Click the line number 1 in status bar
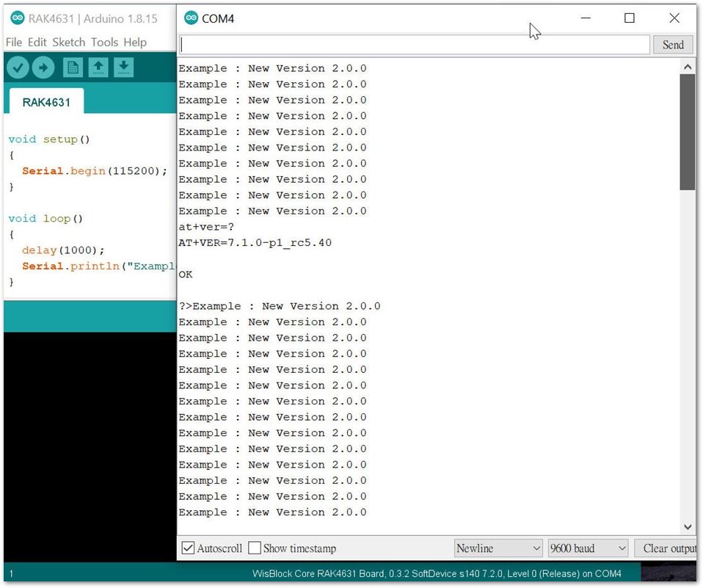Image resolution: width=703 pixels, height=588 pixels. click(x=11, y=573)
